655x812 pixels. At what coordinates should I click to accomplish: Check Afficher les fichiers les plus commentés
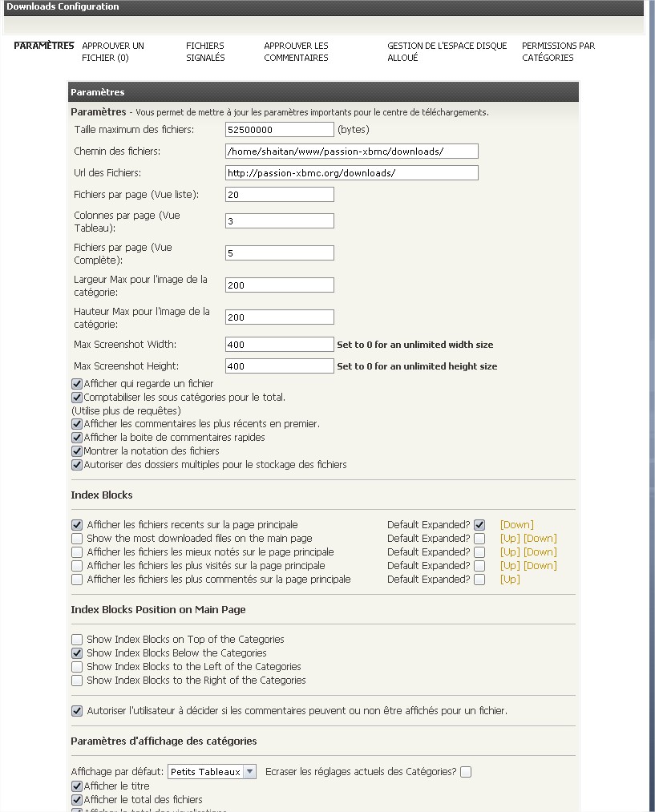click(x=77, y=580)
